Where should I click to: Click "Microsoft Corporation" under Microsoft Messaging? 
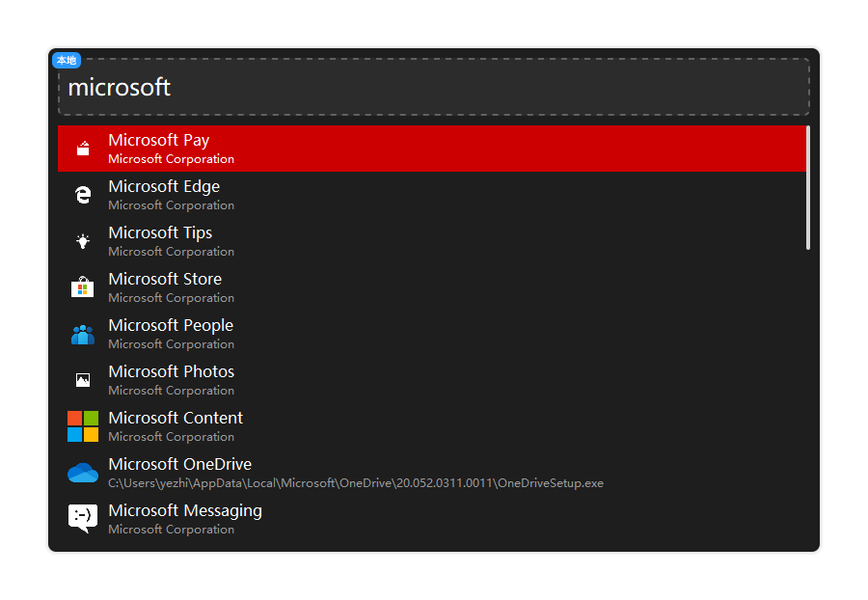[x=171, y=530]
